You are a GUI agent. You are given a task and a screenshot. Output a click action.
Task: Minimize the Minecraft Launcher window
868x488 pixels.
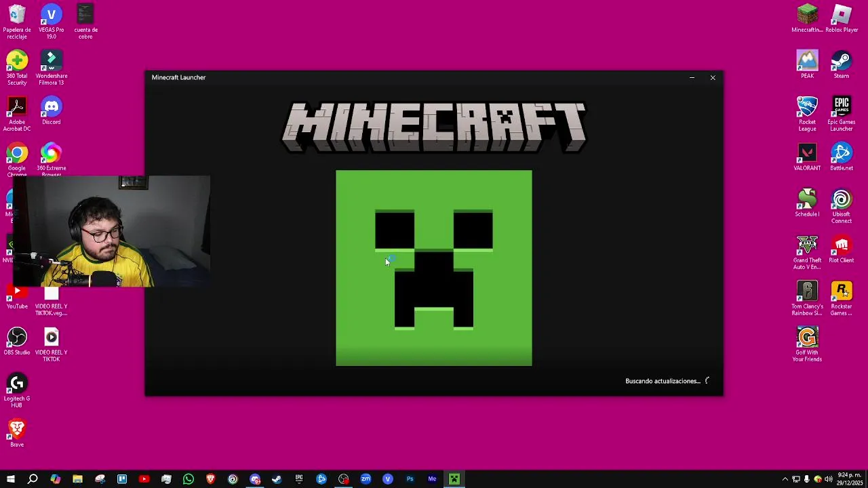pos(692,78)
